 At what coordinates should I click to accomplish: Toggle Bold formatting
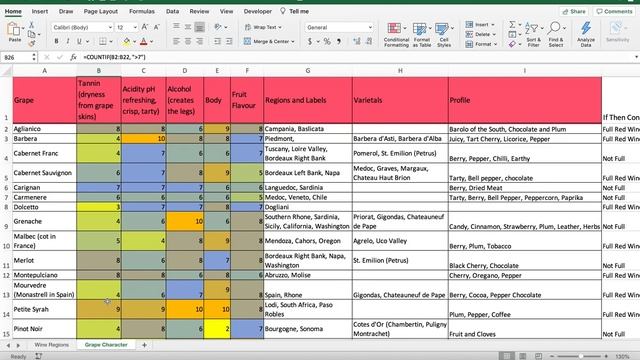coord(56,41)
